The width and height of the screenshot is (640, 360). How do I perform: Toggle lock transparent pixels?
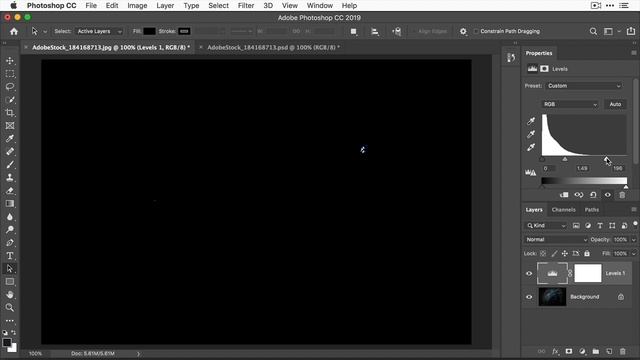[543, 253]
